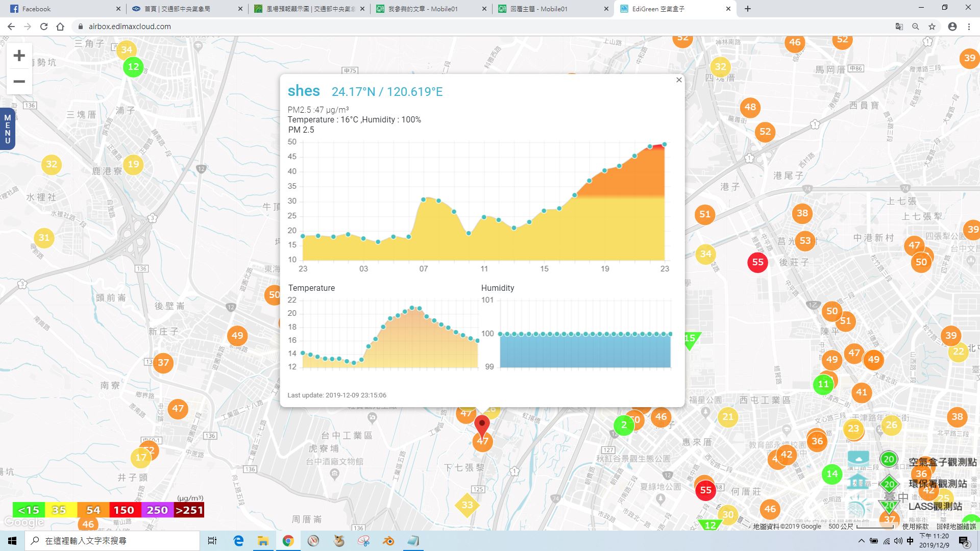Click the 環保署觀測站 legend label
Image resolution: width=980 pixels, height=551 pixels.
point(938,484)
